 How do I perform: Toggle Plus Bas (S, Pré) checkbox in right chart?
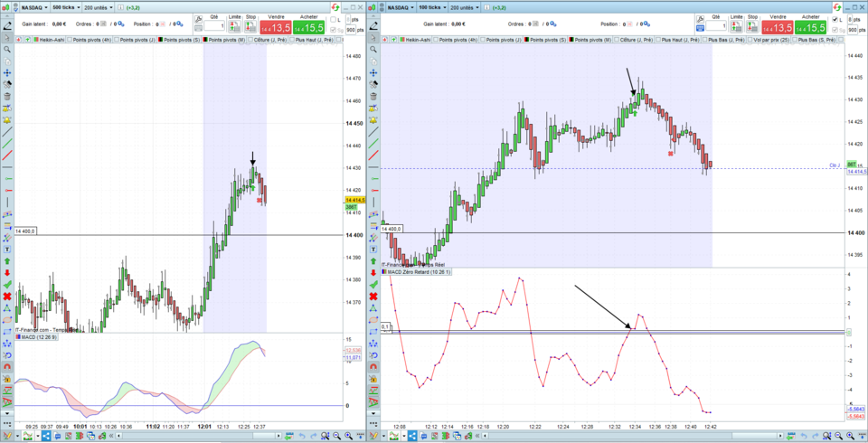795,40
